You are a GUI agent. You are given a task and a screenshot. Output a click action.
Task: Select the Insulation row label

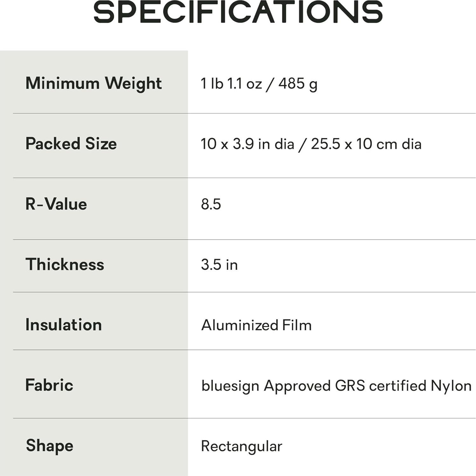pos(64,325)
